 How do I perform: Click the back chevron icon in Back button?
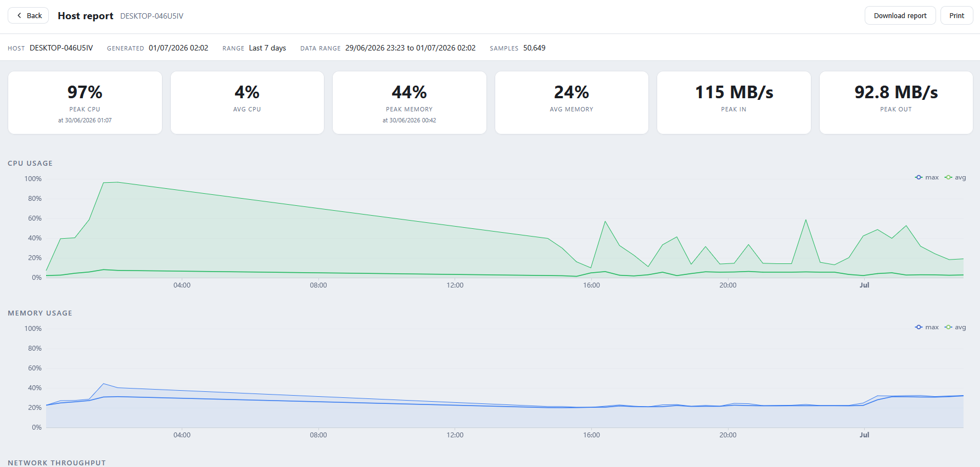pos(19,15)
